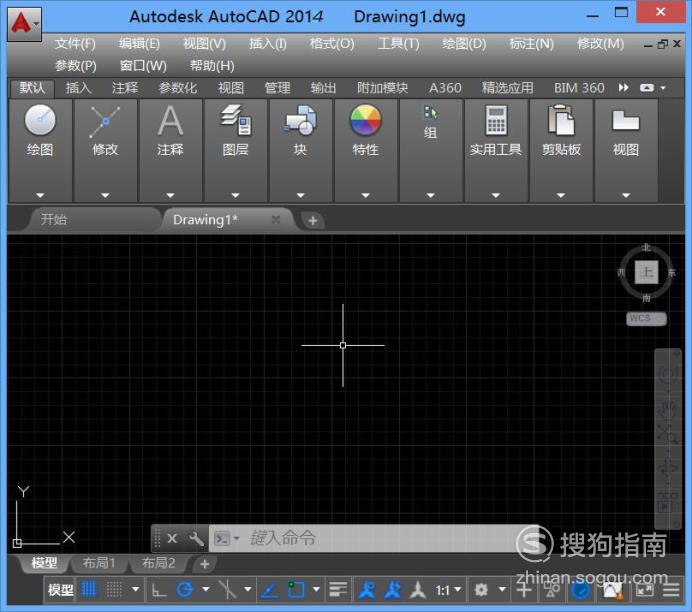This screenshot has height=612, width=692.
Task: Open the 修改 (Modify) ribbon panel icon
Action: pyautogui.click(x=105, y=121)
